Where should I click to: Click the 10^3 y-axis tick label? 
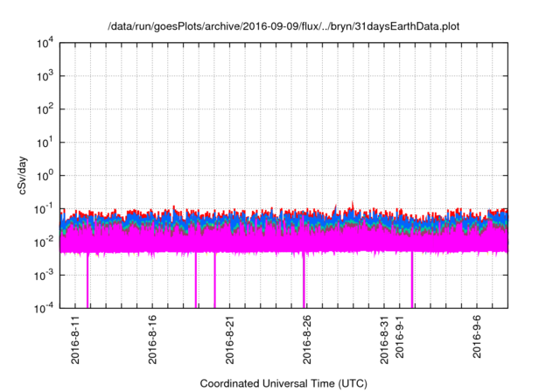[x=45, y=76]
